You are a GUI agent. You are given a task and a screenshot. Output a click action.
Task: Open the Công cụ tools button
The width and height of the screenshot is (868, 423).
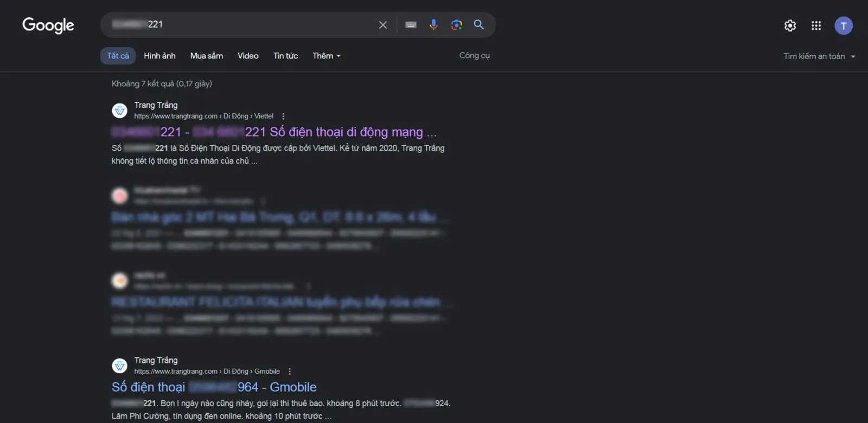[x=475, y=55]
